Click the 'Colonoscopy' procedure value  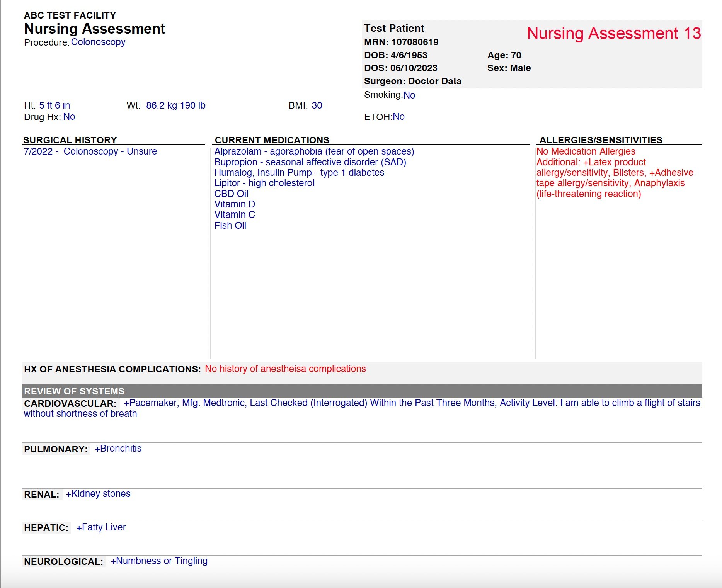98,42
